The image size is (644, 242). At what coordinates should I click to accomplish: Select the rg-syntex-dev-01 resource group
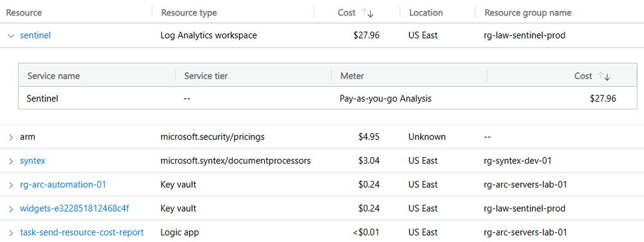(518, 161)
